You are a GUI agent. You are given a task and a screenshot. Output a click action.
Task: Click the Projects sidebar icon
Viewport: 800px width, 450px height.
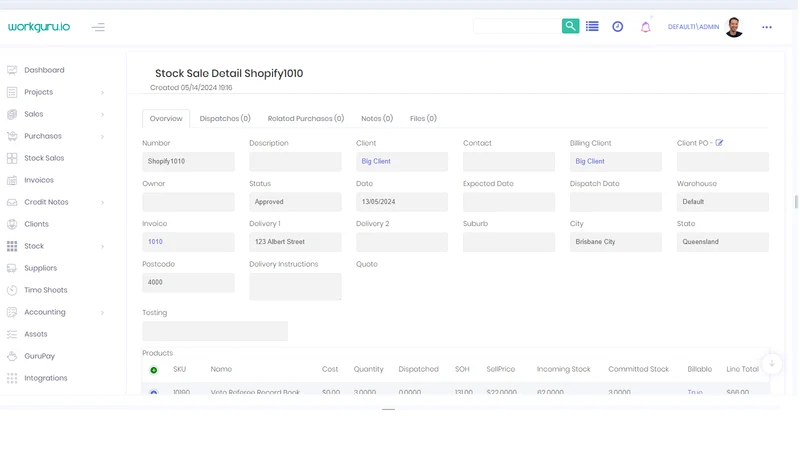coord(12,92)
